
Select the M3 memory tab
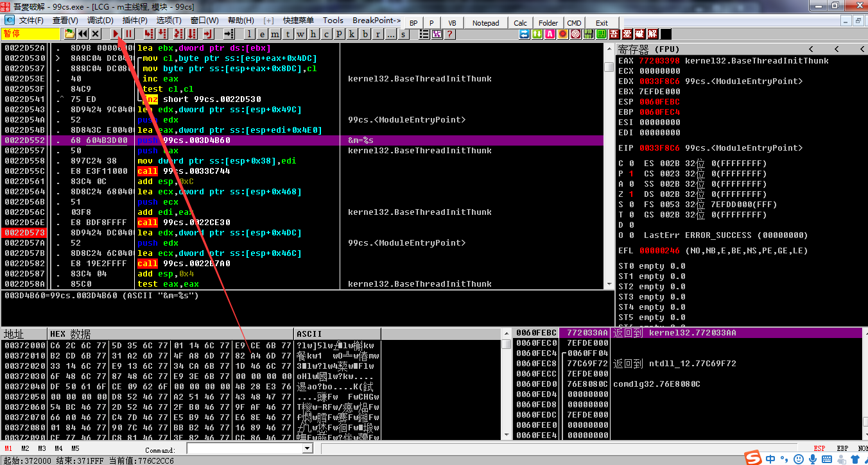point(42,448)
